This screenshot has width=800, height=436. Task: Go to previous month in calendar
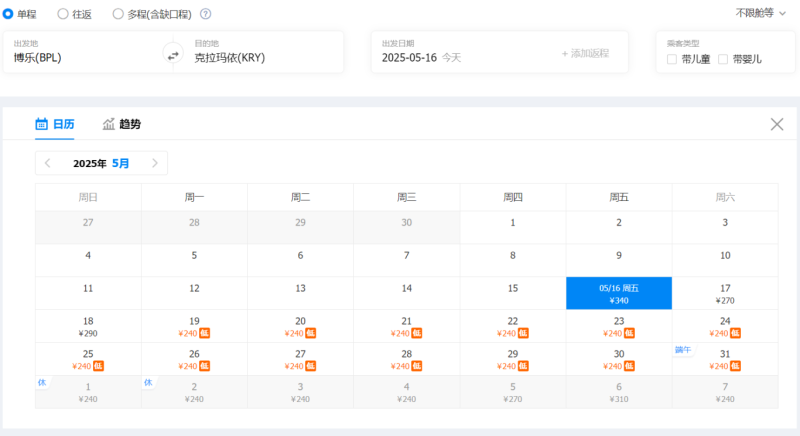point(47,163)
